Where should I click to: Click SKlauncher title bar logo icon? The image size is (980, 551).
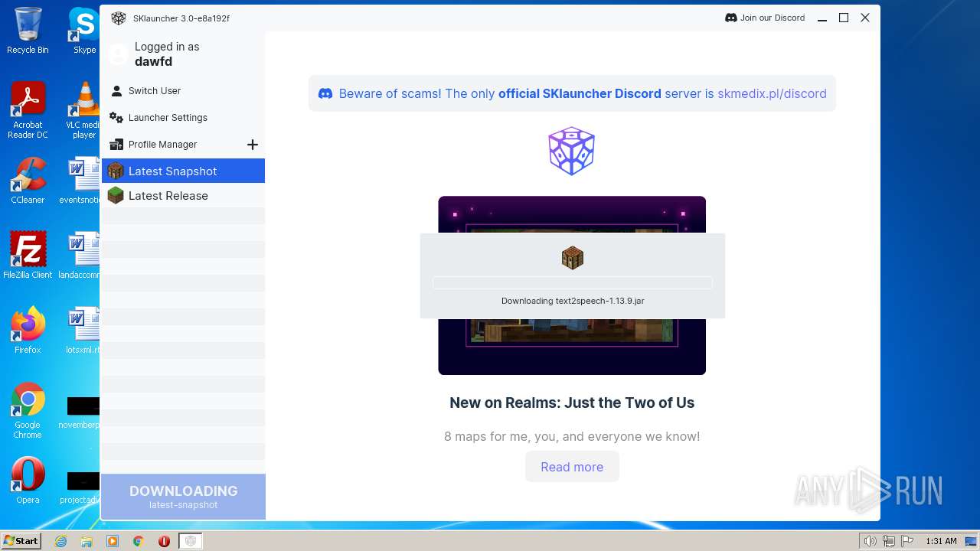click(x=118, y=18)
